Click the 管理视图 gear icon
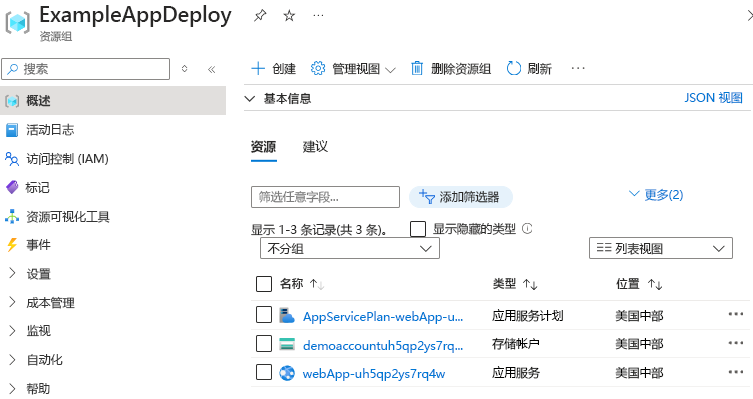The height and width of the screenshot is (399, 753). pyautogui.click(x=318, y=69)
